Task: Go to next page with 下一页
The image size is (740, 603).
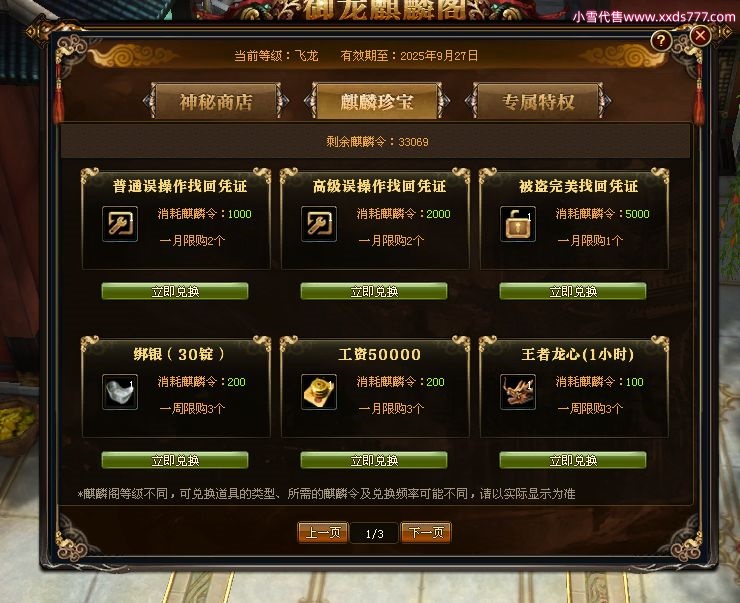Action: coord(426,533)
